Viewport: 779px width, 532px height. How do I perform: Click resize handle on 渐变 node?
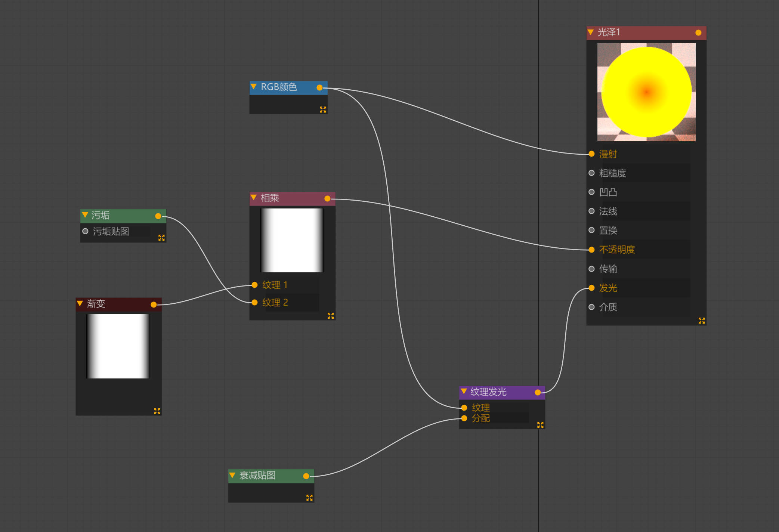[x=157, y=411]
